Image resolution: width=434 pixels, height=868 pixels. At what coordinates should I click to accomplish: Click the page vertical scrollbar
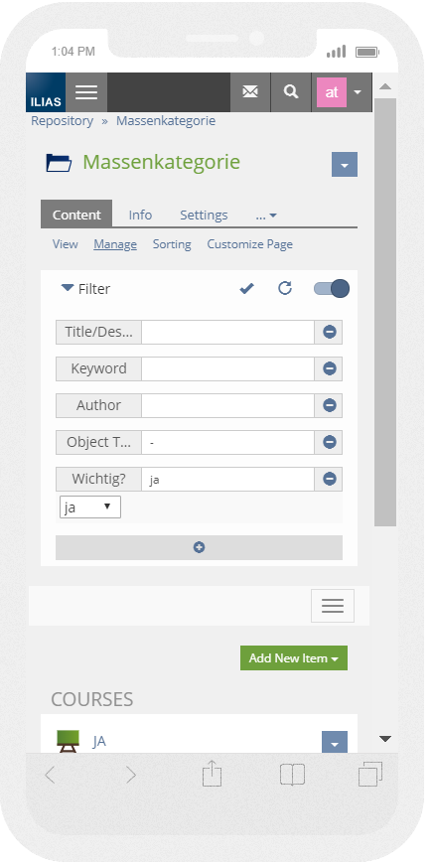coord(385,312)
